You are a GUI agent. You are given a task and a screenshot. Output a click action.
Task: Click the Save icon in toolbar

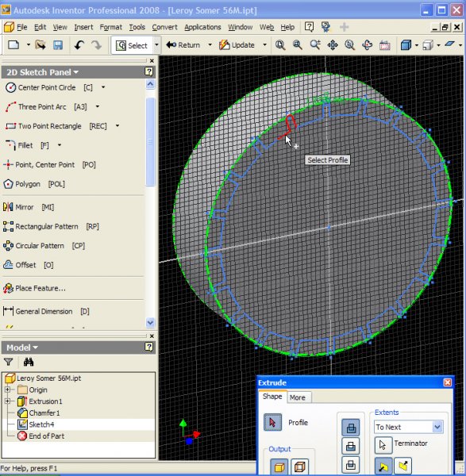point(58,45)
